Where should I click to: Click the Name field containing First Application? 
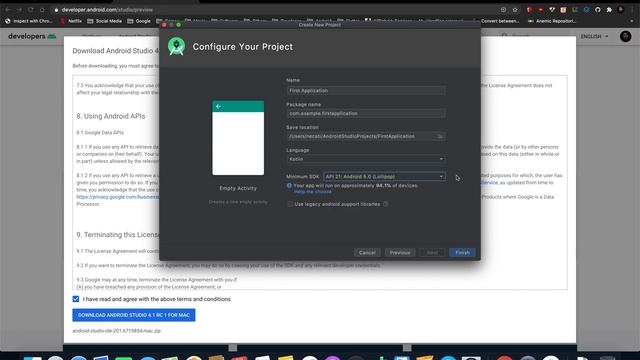tap(366, 91)
